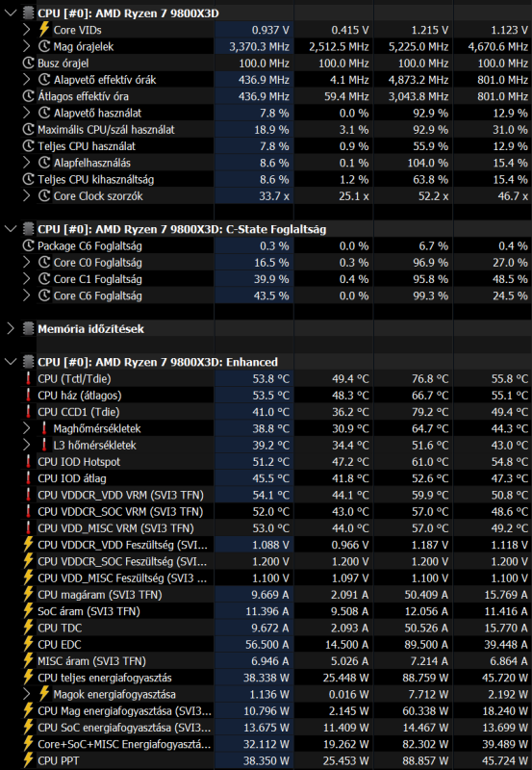Viewport: 532px width, 770px height.
Task: Expand the Maghőmérsékletek row
Action: [27, 428]
